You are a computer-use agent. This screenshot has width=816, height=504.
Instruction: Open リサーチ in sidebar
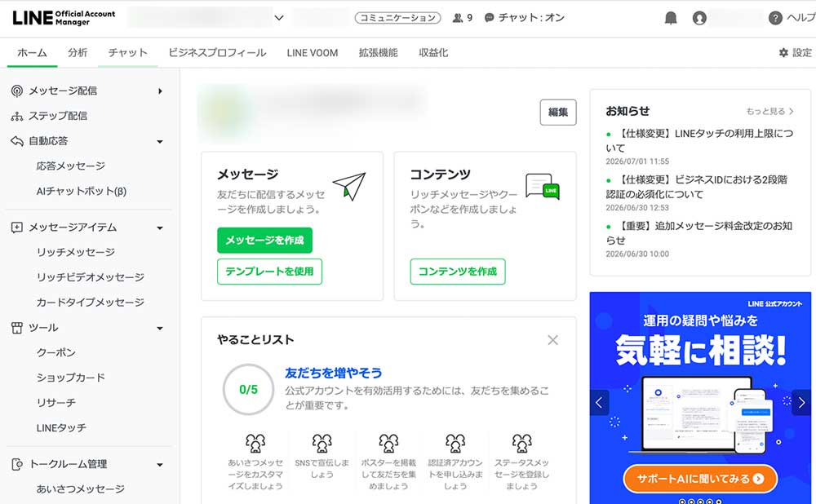(55, 403)
